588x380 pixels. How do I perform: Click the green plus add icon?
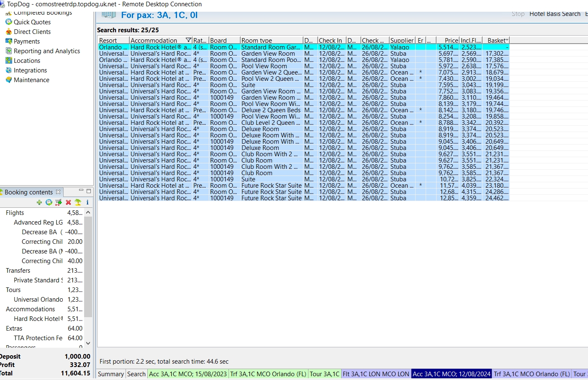(39, 202)
